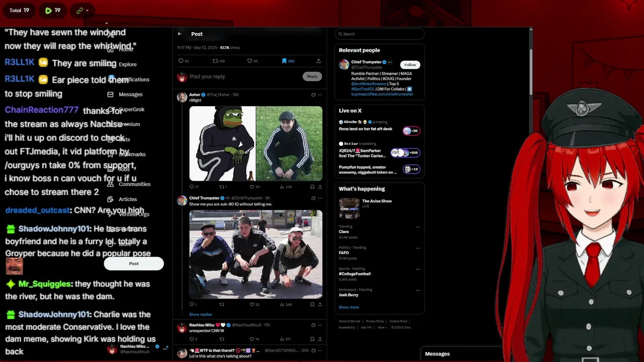Open Communities in sidebar
644x362 pixels.
coord(129,184)
